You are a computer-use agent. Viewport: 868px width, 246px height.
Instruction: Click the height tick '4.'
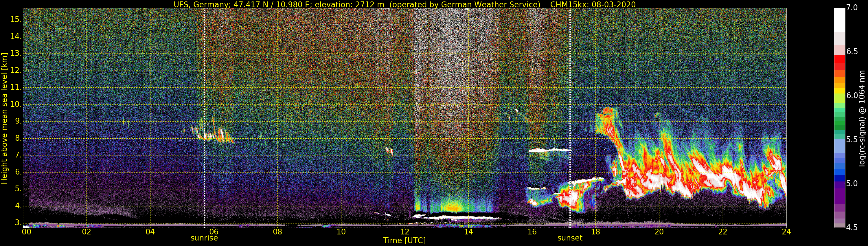[x=18, y=206]
